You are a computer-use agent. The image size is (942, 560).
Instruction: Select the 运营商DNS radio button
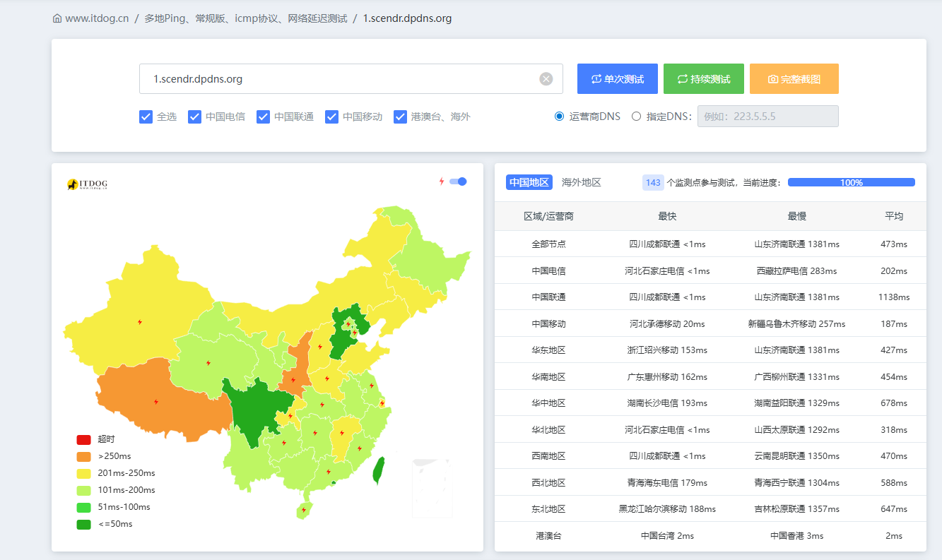pos(559,117)
